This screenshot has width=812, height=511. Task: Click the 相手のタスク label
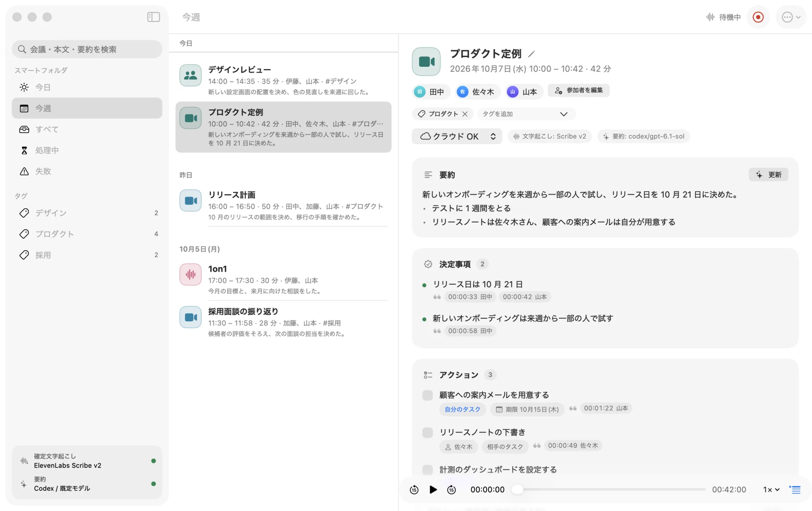tap(505, 447)
